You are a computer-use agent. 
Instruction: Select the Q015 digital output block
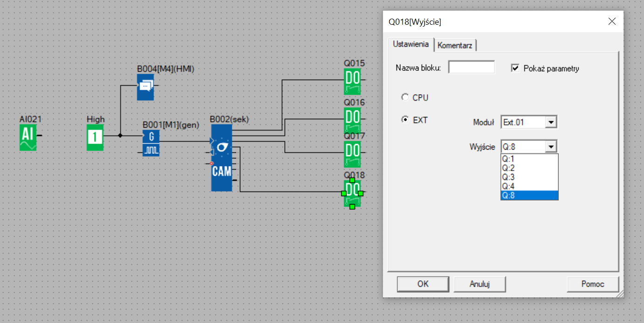(x=352, y=82)
